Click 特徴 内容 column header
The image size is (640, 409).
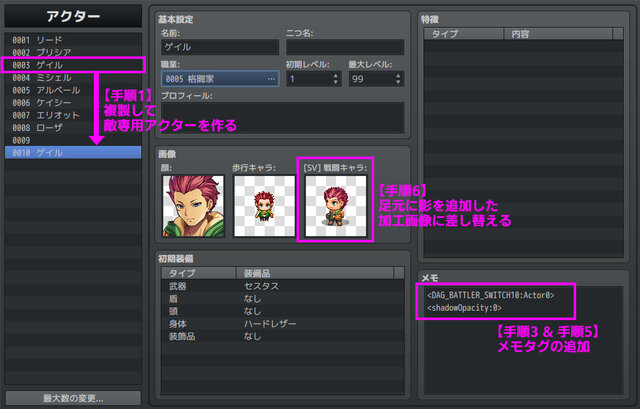(x=558, y=34)
